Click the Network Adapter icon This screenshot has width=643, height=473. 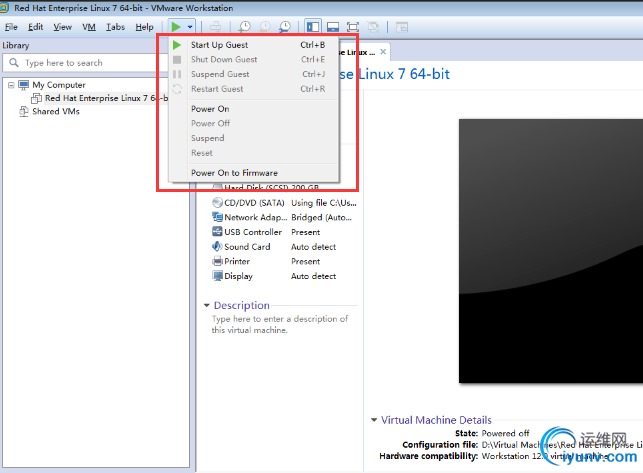[217, 217]
